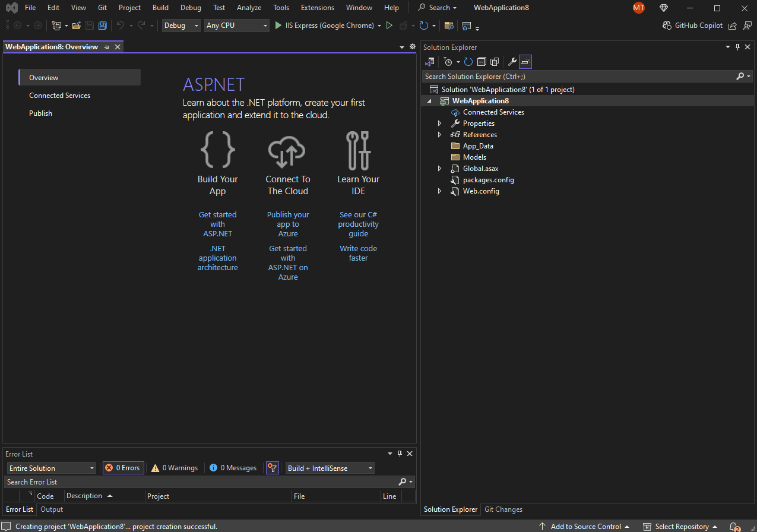This screenshot has height=532, width=757.
Task: Open the MT account avatar
Action: click(x=639, y=8)
